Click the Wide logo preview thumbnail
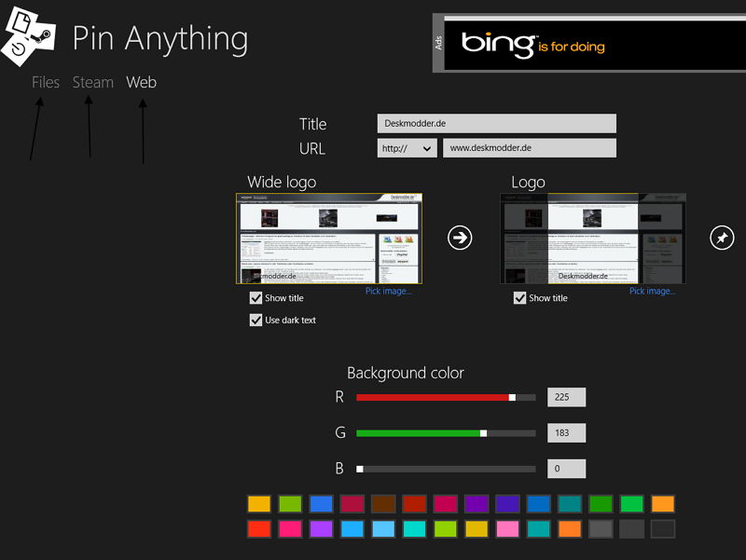 (329, 239)
